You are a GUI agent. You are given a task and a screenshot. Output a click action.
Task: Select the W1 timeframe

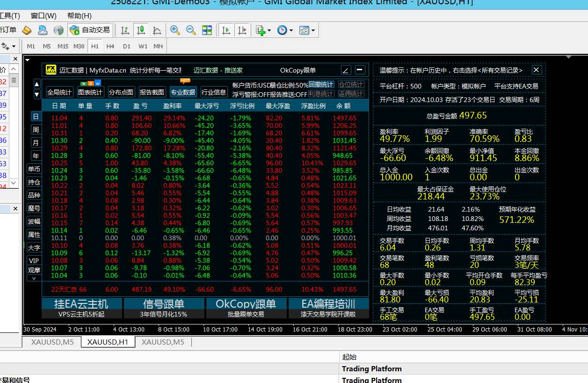143,46
